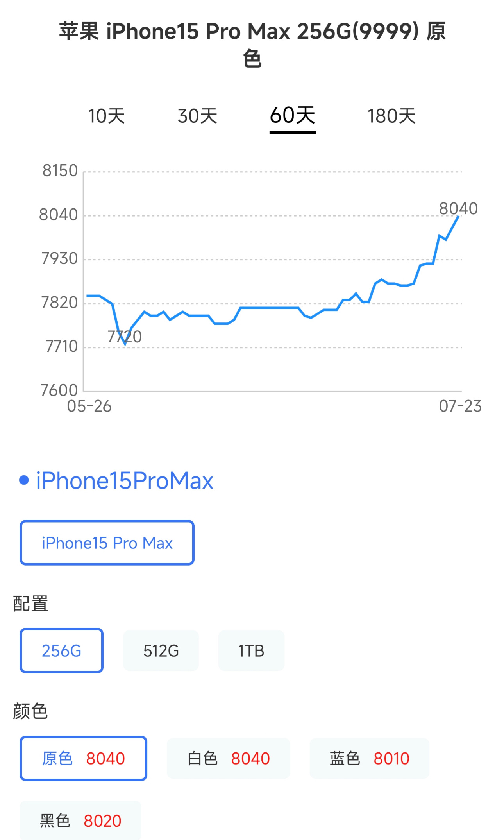Select the 白色 8040 color option
504x840 pixels.
tap(228, 758)
